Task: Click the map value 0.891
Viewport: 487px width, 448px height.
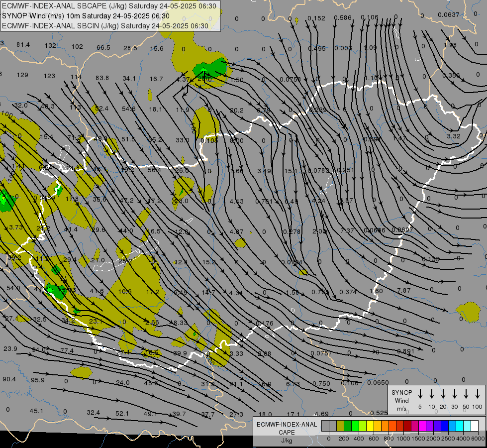Action: pos(405,351)
